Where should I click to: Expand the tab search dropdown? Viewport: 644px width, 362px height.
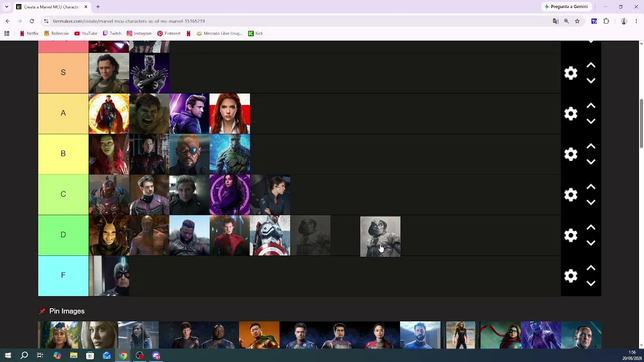pos(7,7)
